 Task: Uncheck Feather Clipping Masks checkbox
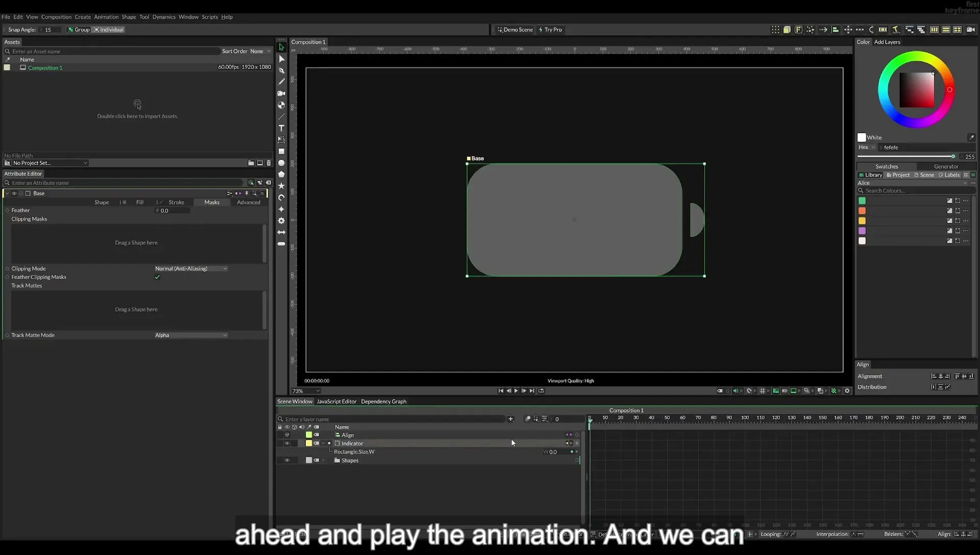(x=157, y=277)
